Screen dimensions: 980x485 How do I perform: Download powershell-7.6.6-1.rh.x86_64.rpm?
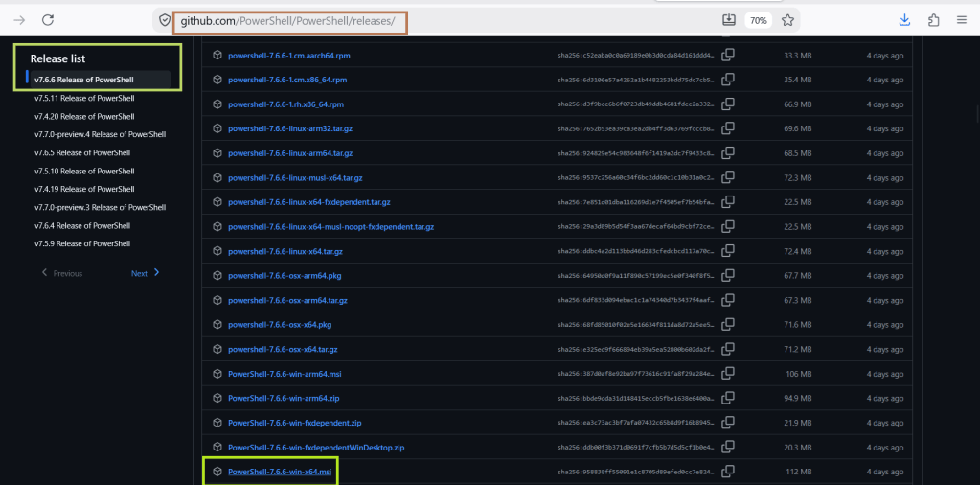pos(285,104)
